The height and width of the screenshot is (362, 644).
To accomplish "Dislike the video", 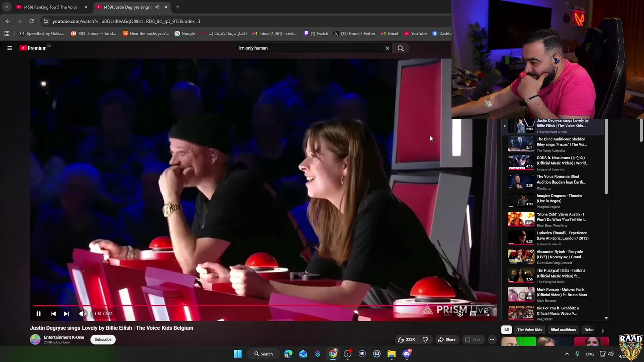I will (425, 340).
